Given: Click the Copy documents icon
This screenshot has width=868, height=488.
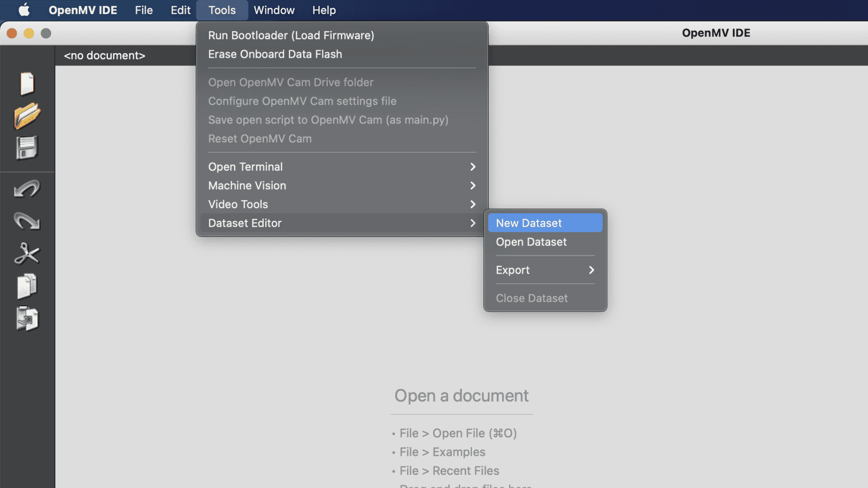Looking at the screenshot, I should [x=27, y=286].
